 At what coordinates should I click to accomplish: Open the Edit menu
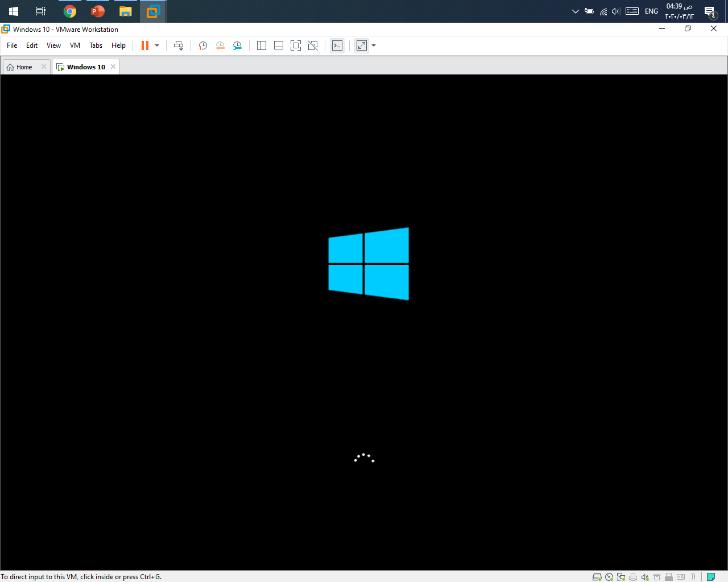pos(32,45)
